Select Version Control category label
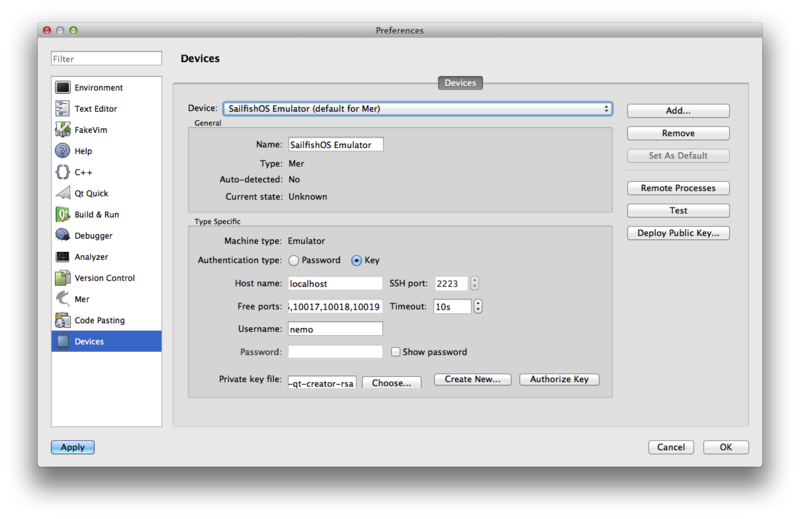Viewport: 800px width, 519px height. [105, 278]
